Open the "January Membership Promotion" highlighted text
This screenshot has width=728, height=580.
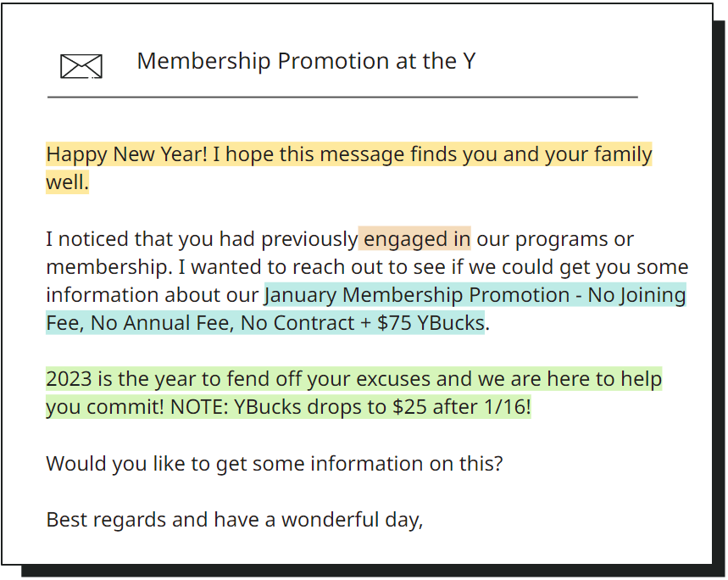point(417,295)
